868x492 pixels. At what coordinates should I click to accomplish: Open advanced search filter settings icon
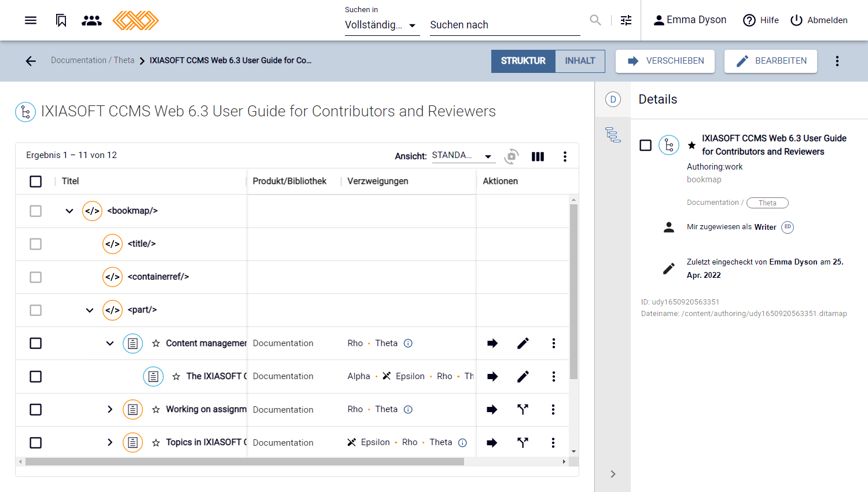click(x=626, y=20)
